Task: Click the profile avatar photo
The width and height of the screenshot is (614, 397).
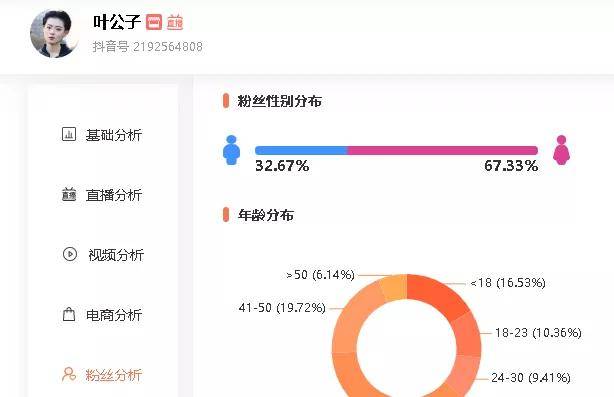Action: (x=54, y=34)
